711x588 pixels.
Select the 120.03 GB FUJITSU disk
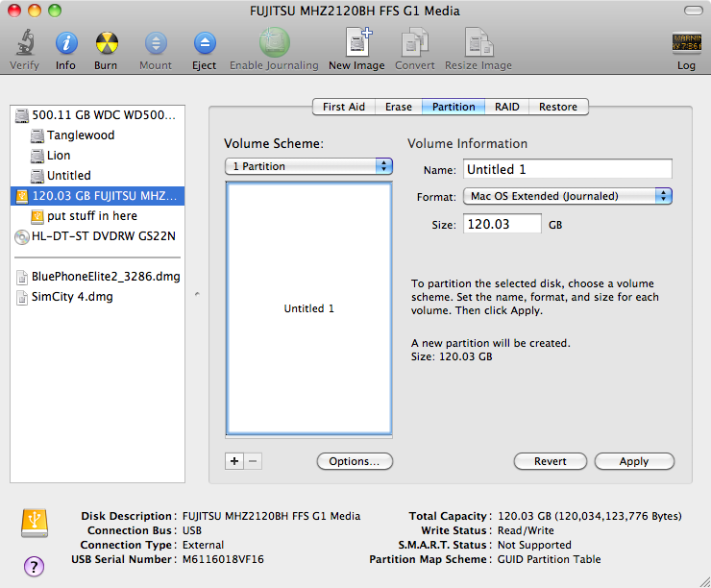[x=97, y=196]
